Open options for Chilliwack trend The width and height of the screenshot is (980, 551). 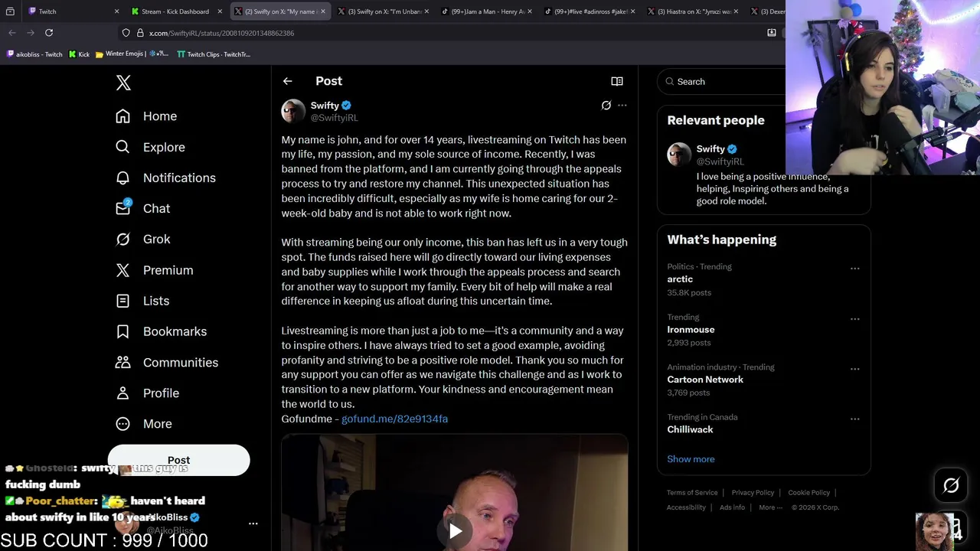tap(854, 419)
